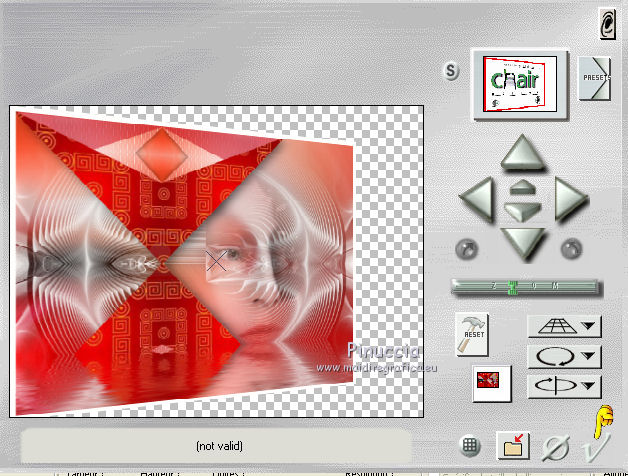Click the Mura's Meister logo icon
628x476 pixels.
click(607, 24)
